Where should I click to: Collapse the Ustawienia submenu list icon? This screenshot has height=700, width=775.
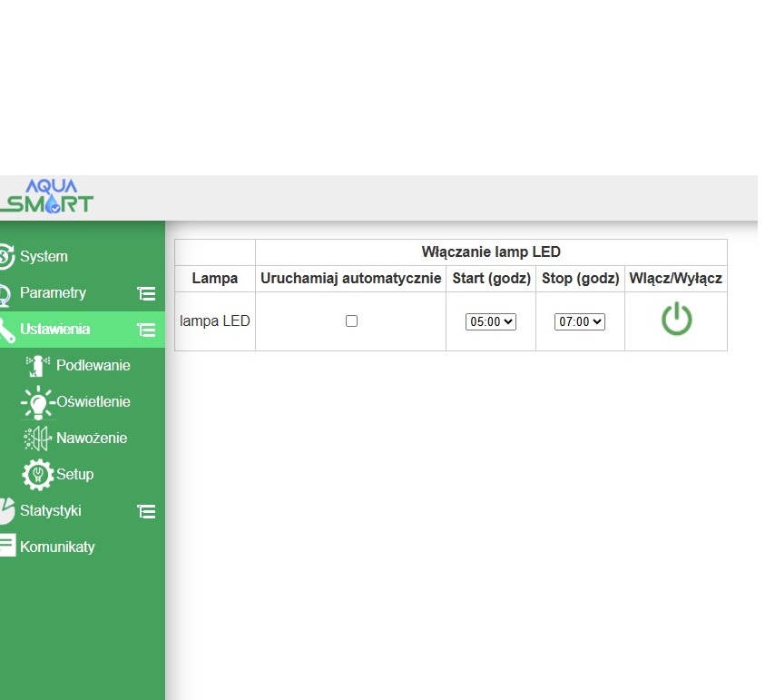(146, 330)
